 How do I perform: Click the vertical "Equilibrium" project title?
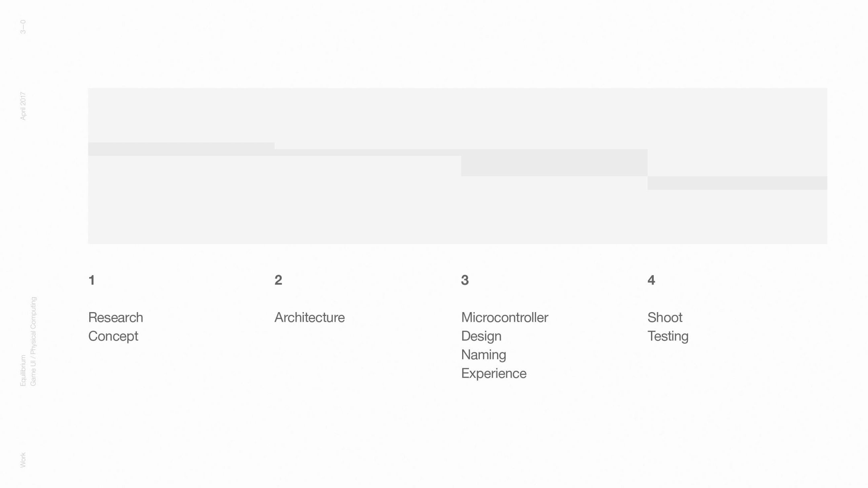23,370
